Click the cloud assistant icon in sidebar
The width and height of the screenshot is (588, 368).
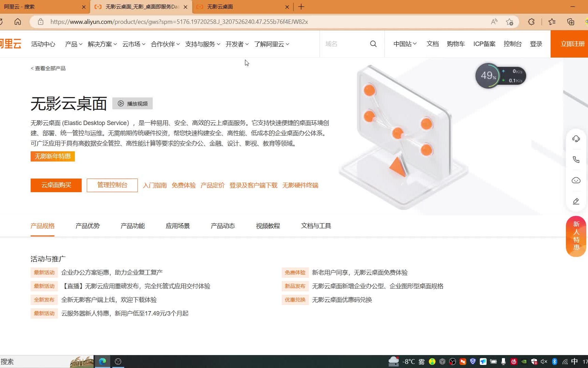(x=576, y=180)
